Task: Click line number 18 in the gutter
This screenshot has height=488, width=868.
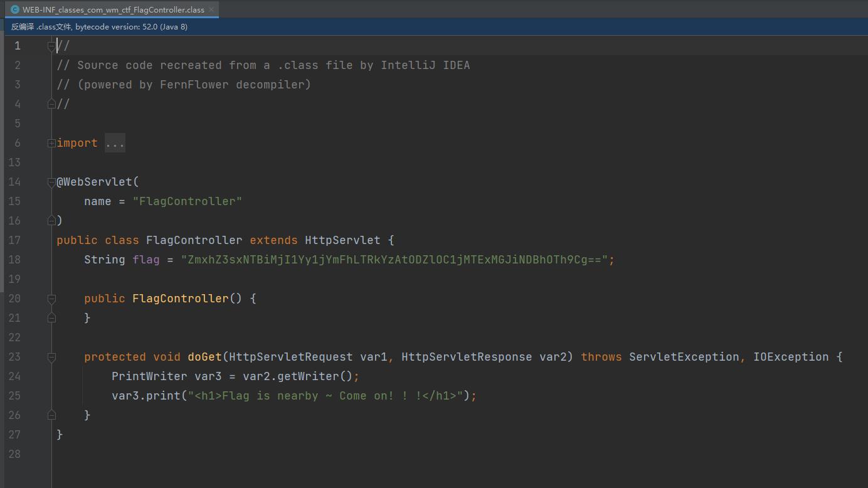Action: coord(14,260)
